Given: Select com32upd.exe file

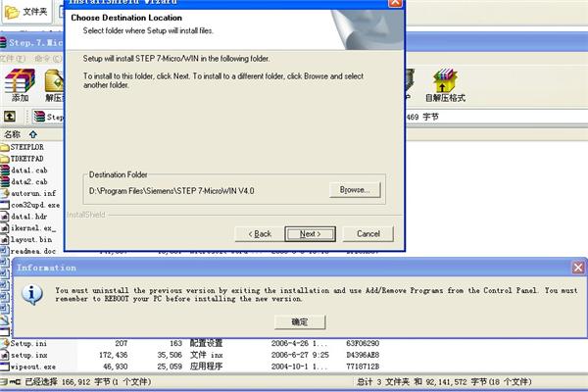Looking at the screenshot, I should tap(30, 205).
